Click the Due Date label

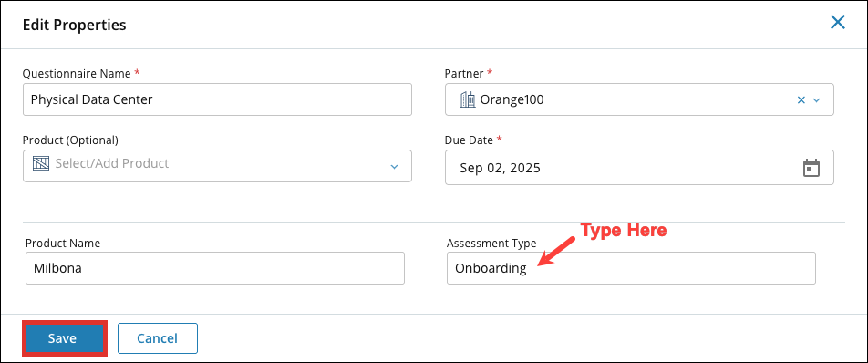pyautogui.click(x=469, y=140)
